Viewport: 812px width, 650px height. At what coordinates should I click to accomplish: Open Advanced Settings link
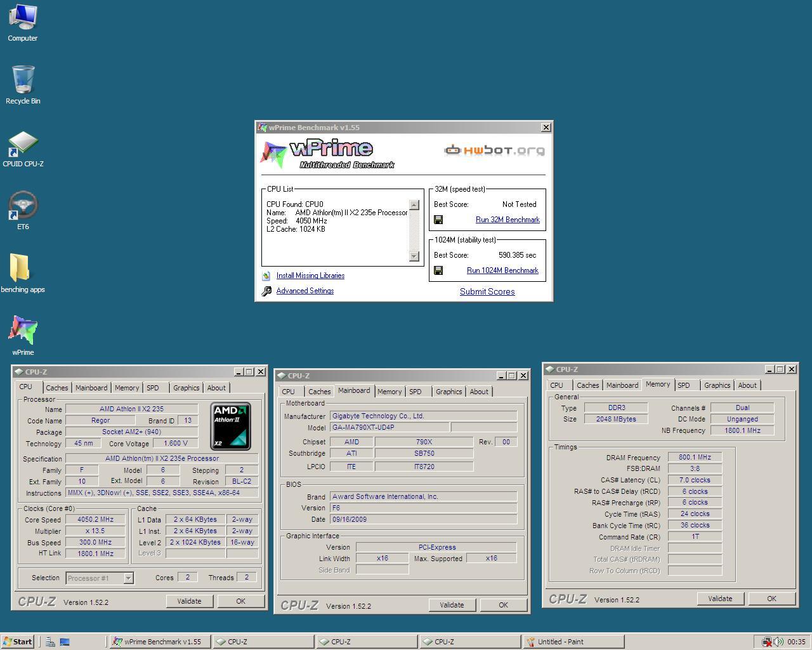(304, 291)
